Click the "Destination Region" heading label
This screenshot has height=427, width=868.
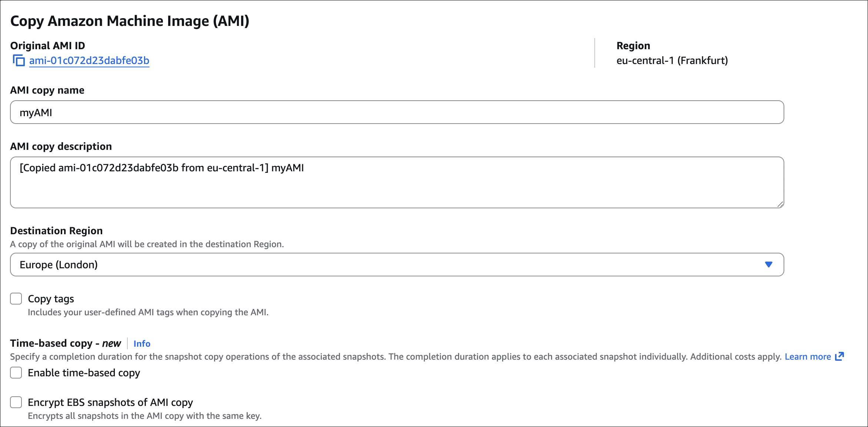pyautogui.click(x=56, y=231)
